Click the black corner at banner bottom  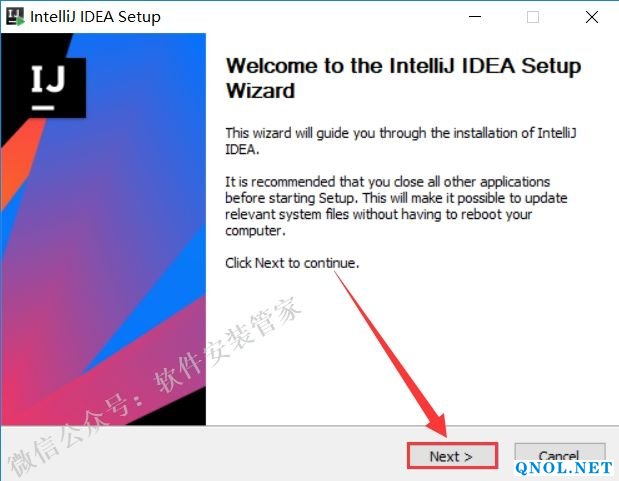point(176,409)
